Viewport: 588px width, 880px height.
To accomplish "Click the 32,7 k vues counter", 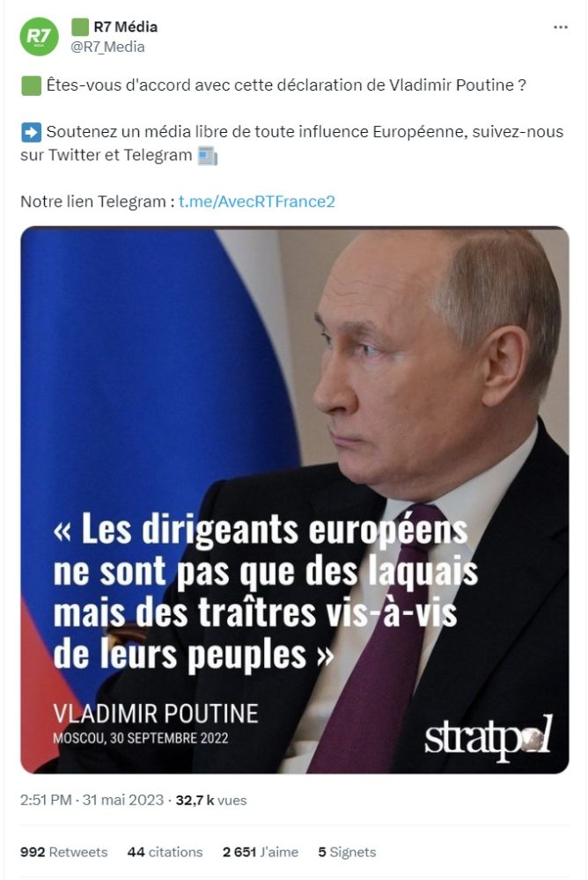I will [211, 800].
